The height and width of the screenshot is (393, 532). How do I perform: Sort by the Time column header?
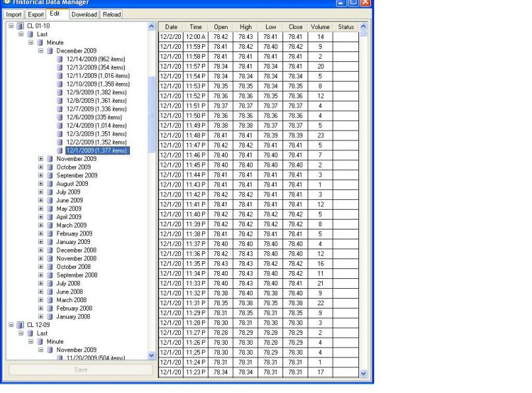click(196, 27)
